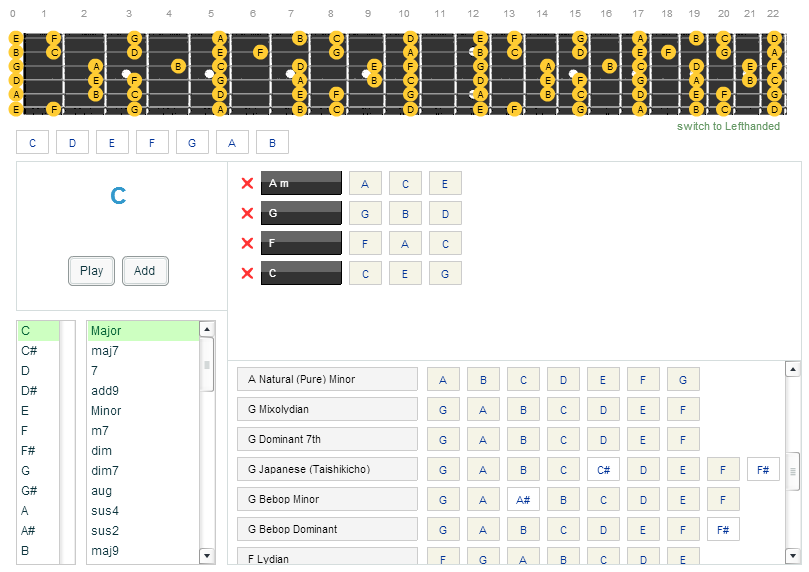Click scale list scrollbar down arrow
Viewport: 809px width, 572px height.
pos(793,555)
